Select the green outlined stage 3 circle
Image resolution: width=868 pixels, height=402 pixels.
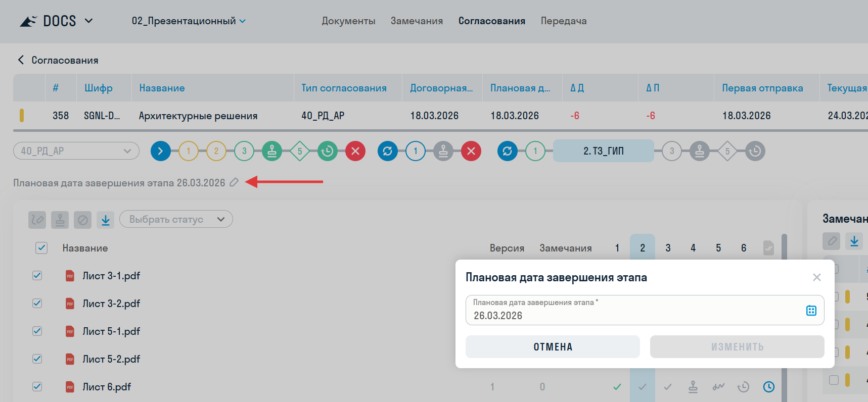[244, 151]
